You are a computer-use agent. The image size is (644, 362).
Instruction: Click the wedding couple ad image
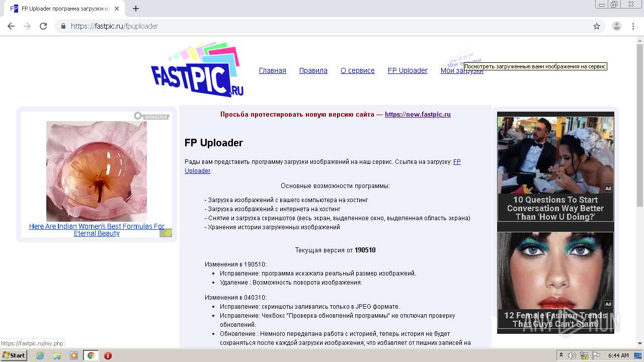click(555, 155)
